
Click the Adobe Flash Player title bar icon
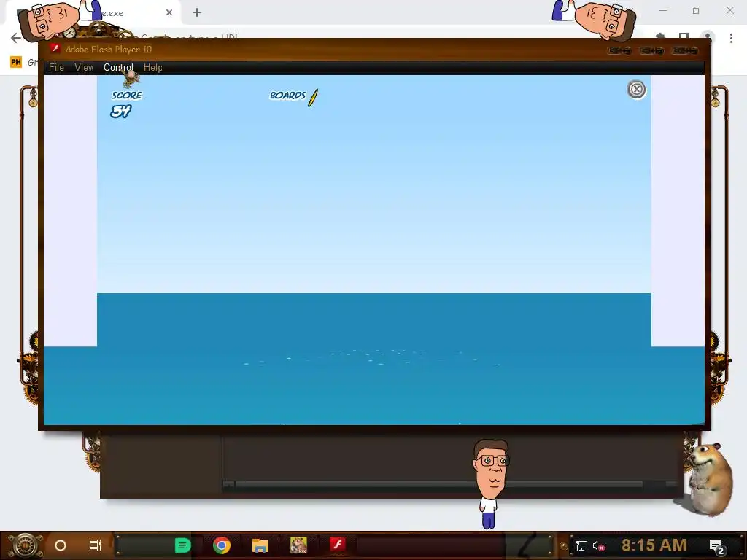55,49
